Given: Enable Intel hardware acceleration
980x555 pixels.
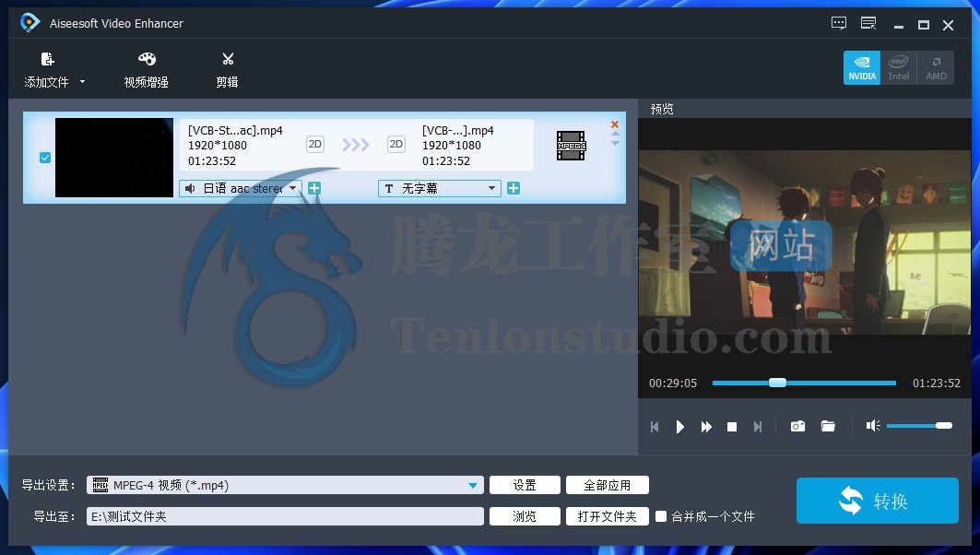Looking at the screenshot, I should [x=898, y=67].
